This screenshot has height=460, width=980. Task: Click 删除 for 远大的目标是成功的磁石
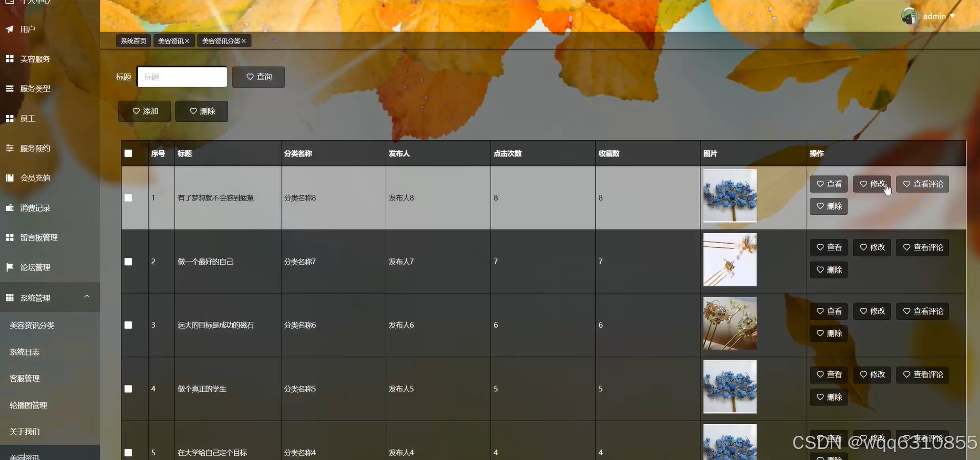[829, 333]
